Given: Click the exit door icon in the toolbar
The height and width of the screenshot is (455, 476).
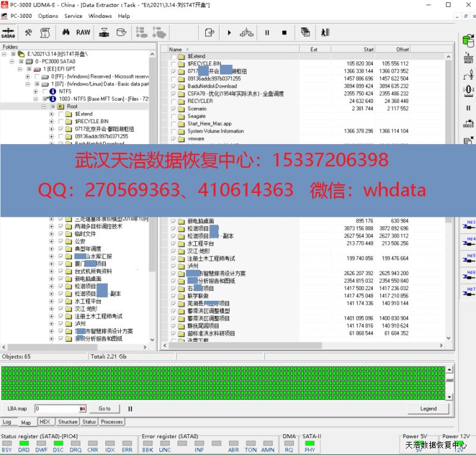Looking at the screenshot, I should 325,32.
